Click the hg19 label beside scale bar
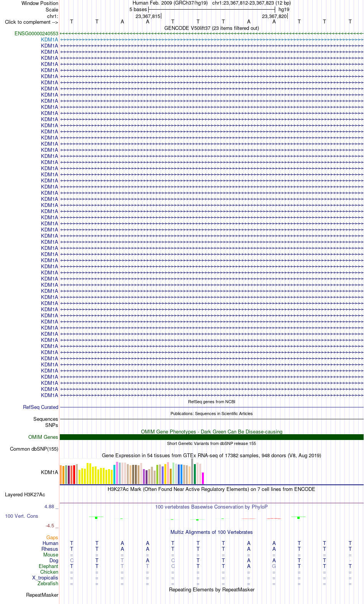 [284, 10]
